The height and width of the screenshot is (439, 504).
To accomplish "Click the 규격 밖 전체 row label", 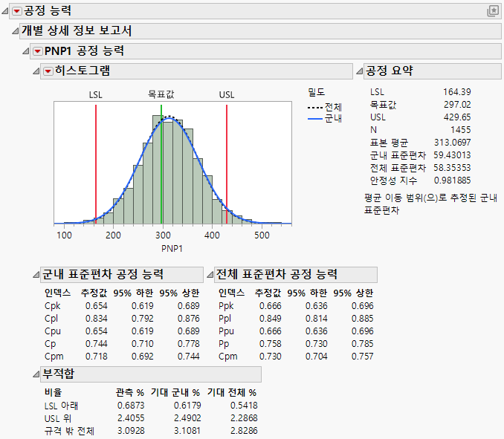I will point(69,431).
